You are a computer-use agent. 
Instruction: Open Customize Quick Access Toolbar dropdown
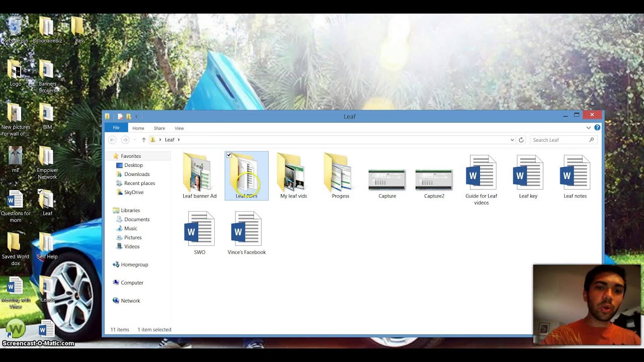pos(136,117)
